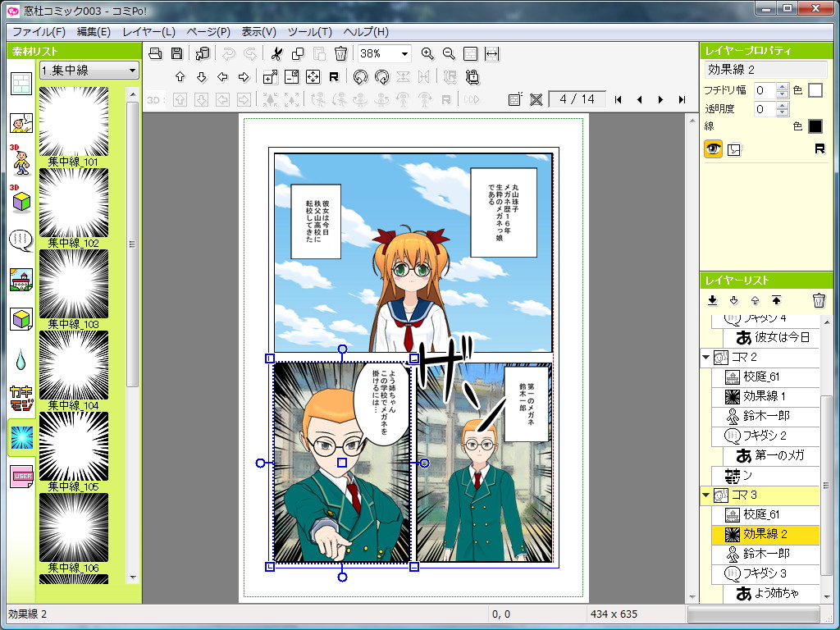Click the save floppy disk icon
Image resolution: width=840 pixels, height=630 pixels.
pos(177,53)
